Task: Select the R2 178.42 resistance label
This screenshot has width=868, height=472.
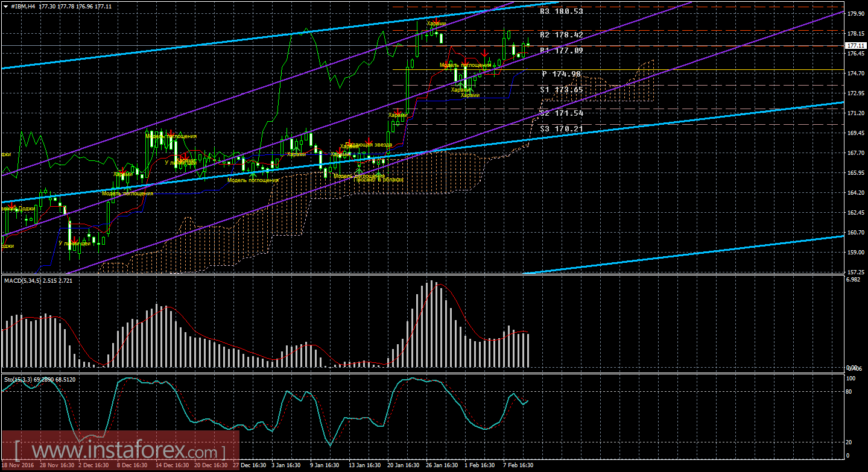Action: pyautogui.click(x=561, y=35)
